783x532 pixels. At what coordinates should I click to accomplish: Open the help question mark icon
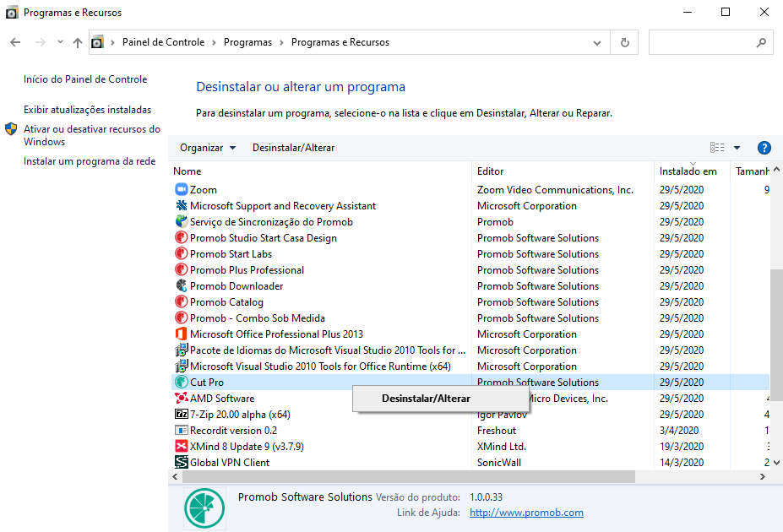[764, 148]
